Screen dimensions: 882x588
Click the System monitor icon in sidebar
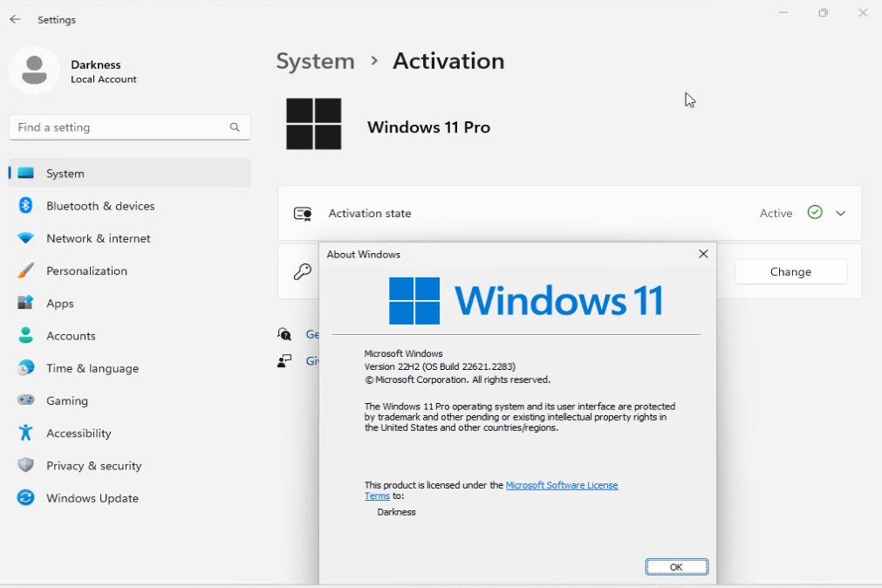coord(25,173)
